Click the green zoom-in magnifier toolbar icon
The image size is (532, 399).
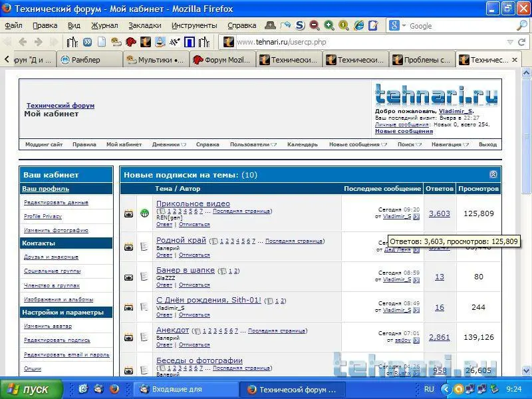329,25
